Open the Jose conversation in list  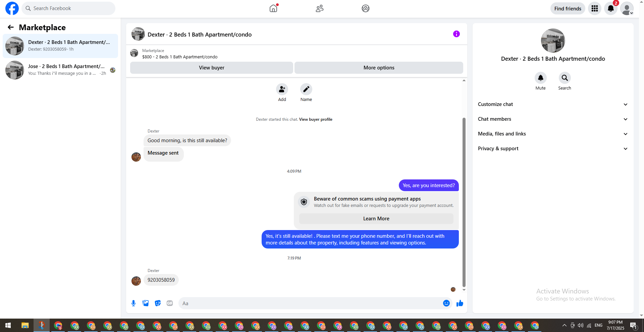(60, 70)
